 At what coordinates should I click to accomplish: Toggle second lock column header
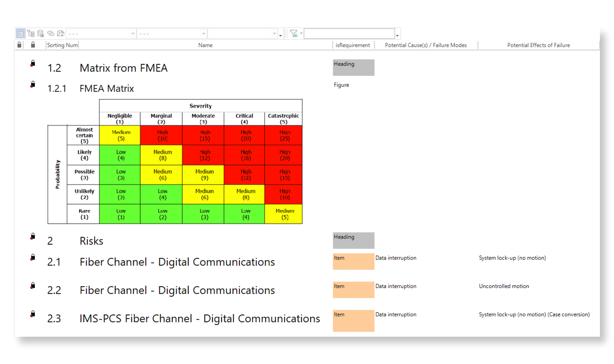33,45
